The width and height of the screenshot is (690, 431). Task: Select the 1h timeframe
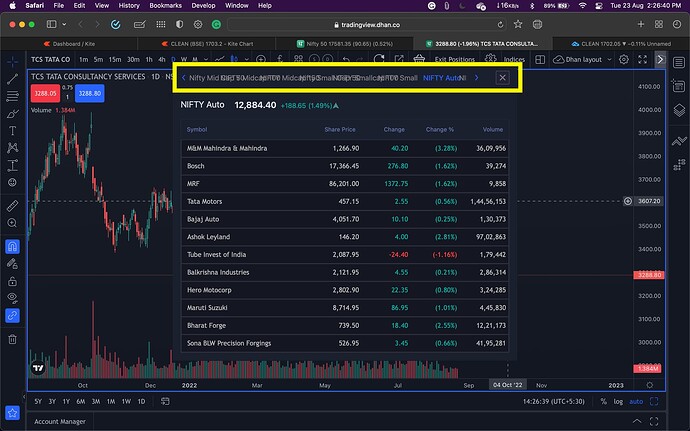149,59
